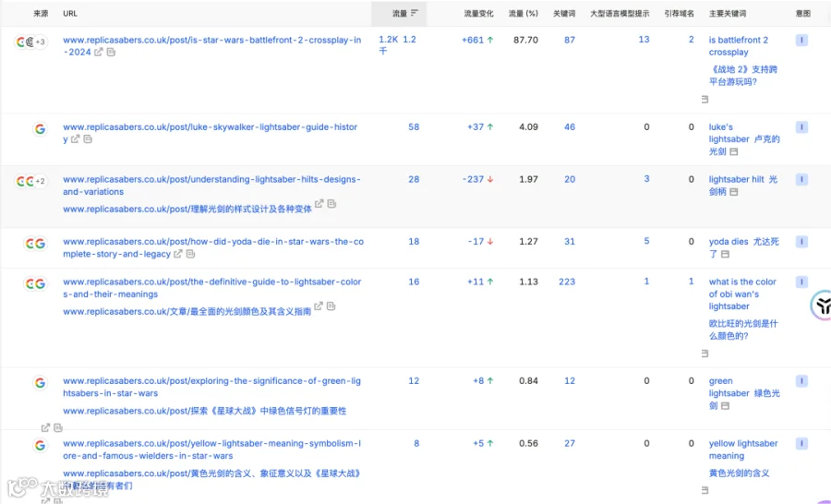Click keywords count 27 in yellow lightsaber row
The width and height of the screenshot is (831, 504).
pyautogui.click(x=569, y=444)
